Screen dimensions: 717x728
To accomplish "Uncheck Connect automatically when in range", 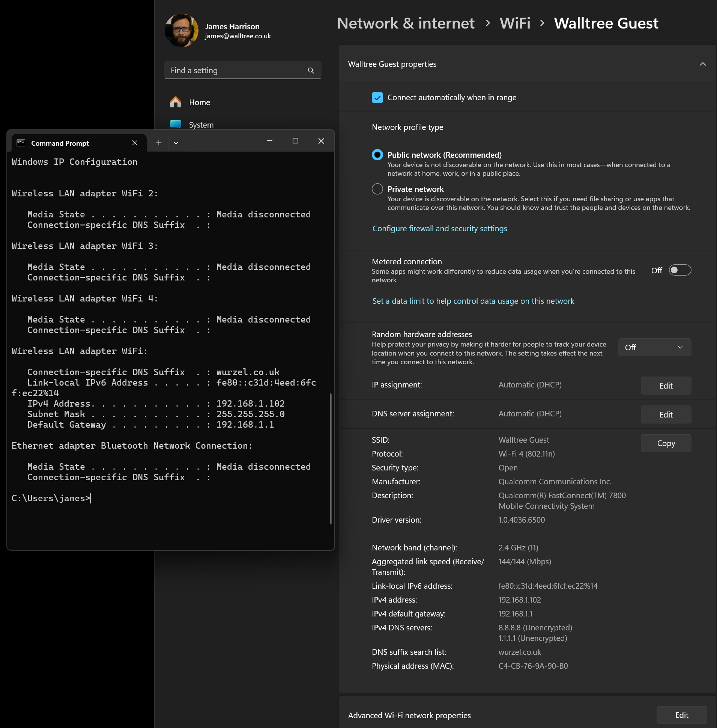I will (x=377, y=98).
